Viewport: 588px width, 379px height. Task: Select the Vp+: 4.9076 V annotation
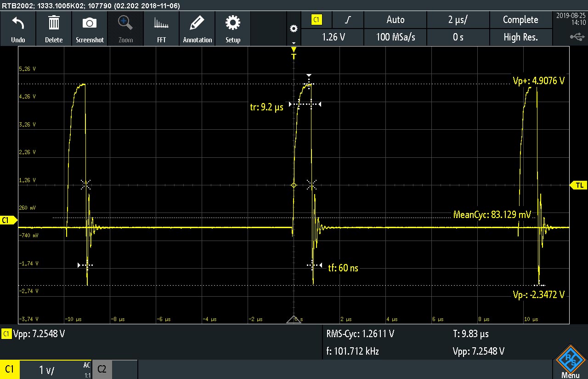coord(538,81)
